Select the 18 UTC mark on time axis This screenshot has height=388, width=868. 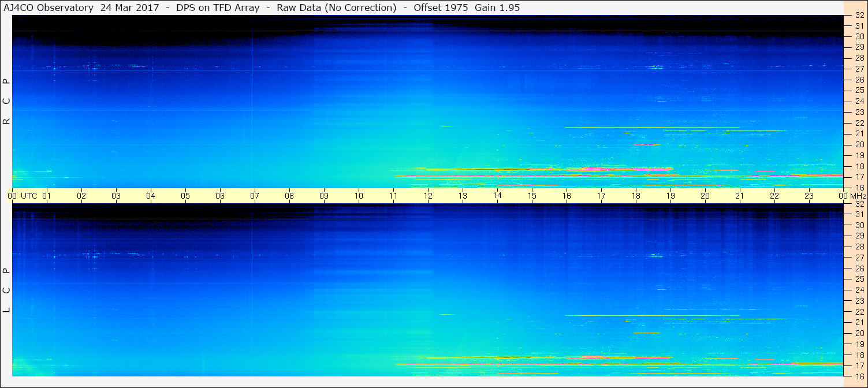(636, 196)
